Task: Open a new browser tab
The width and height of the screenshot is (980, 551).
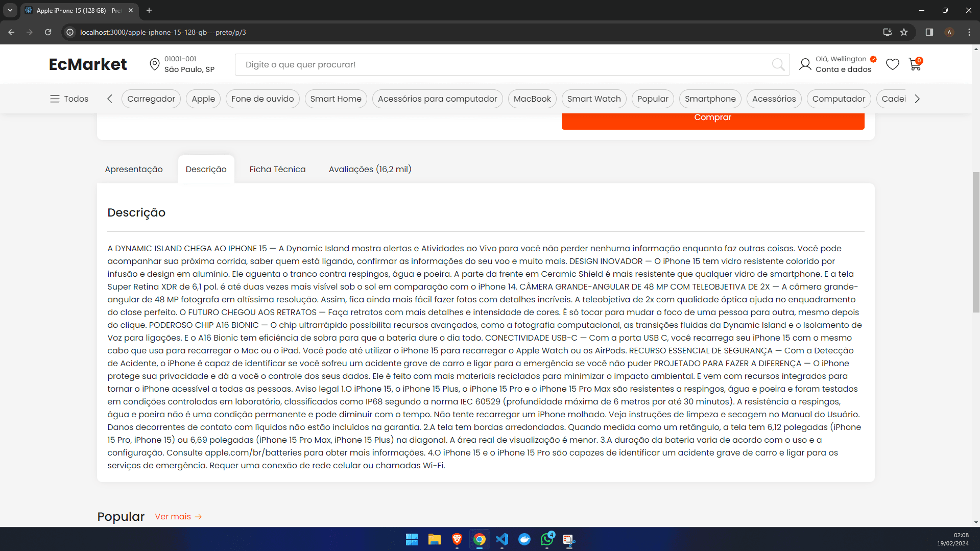Action: point(149,10)
